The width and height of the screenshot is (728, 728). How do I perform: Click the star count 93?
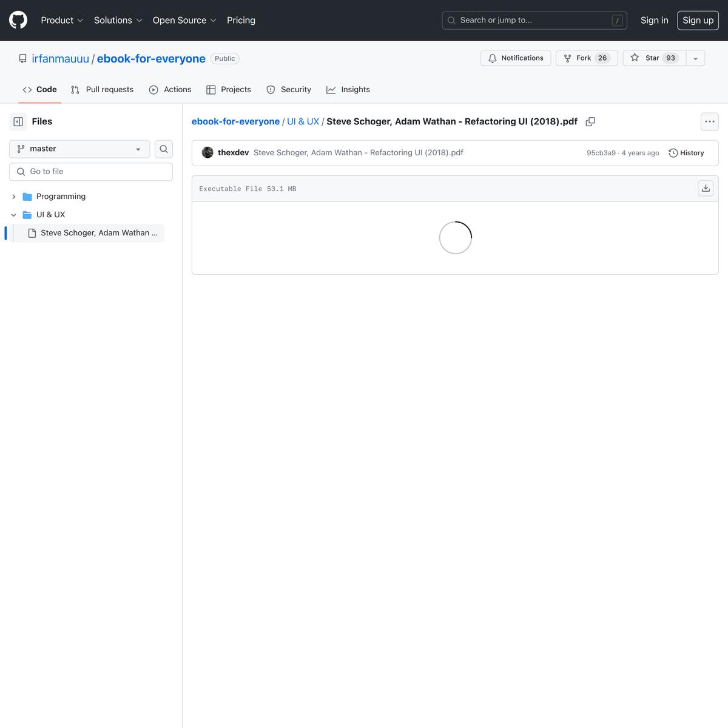click(670, 58)
